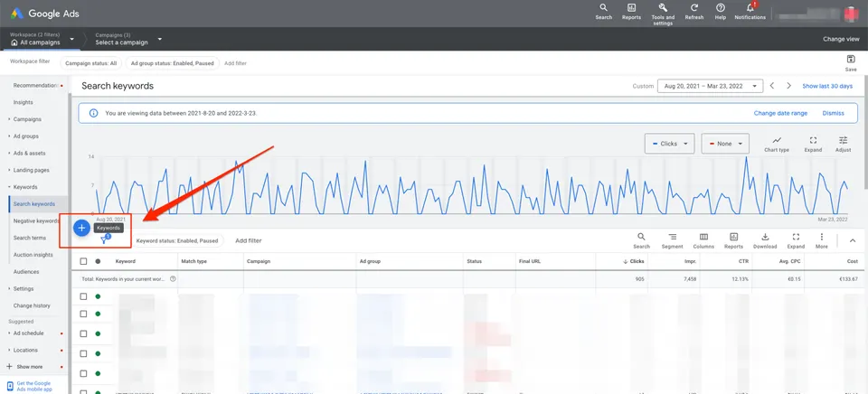868x394 pixels.
Task: Click the Show last 30 days link
Action: tap(827, 86)
